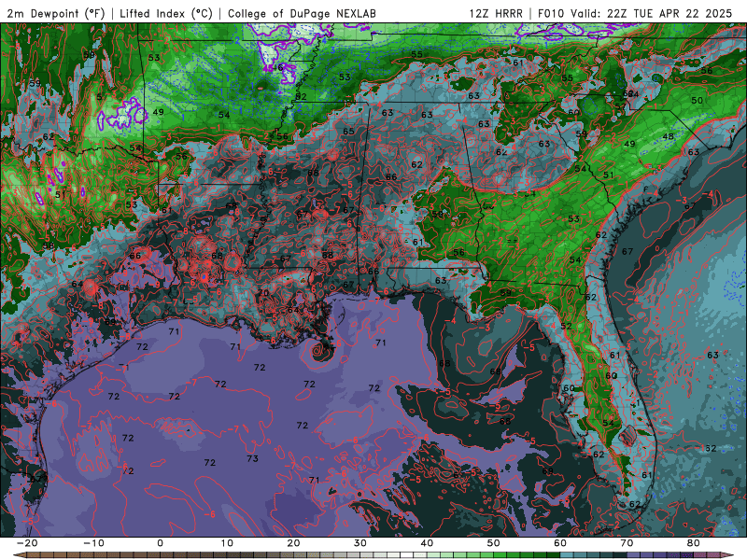Screen dimensions: 747x560
Task: Click the 80 tick label on color scale
Action: coord(694,543)
